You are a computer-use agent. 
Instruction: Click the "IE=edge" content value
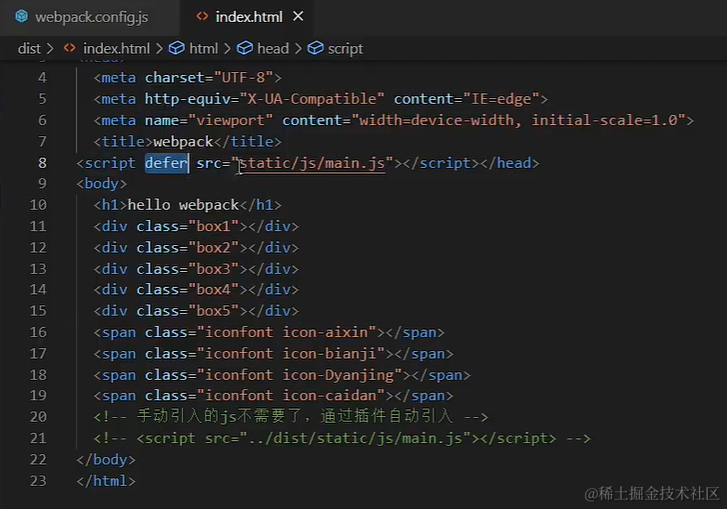tap(501, 99)
